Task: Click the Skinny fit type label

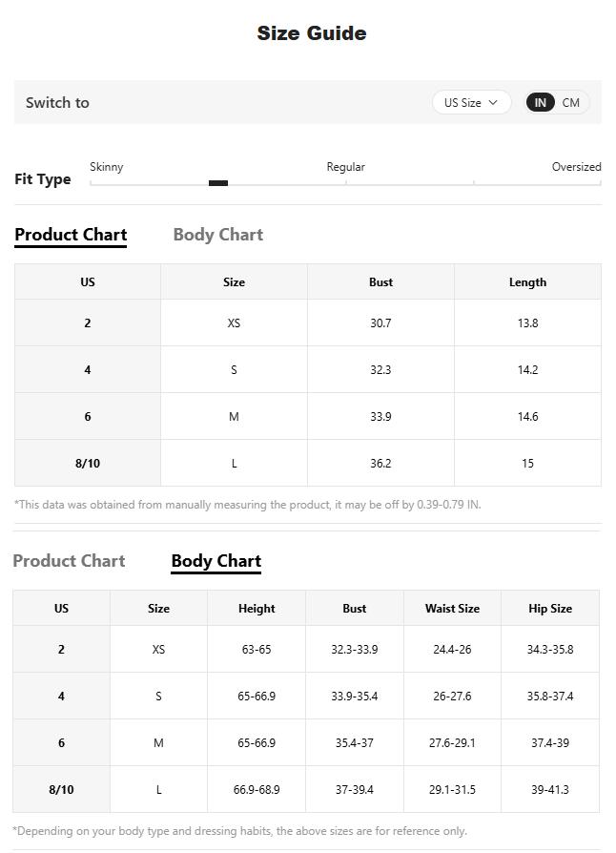Action: pos(107,167)
